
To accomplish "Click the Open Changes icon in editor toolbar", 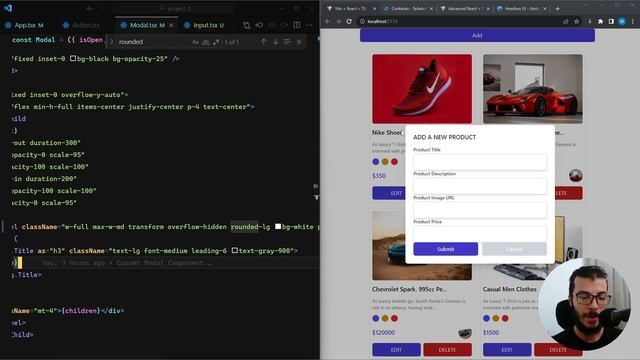I will [247, 25].
